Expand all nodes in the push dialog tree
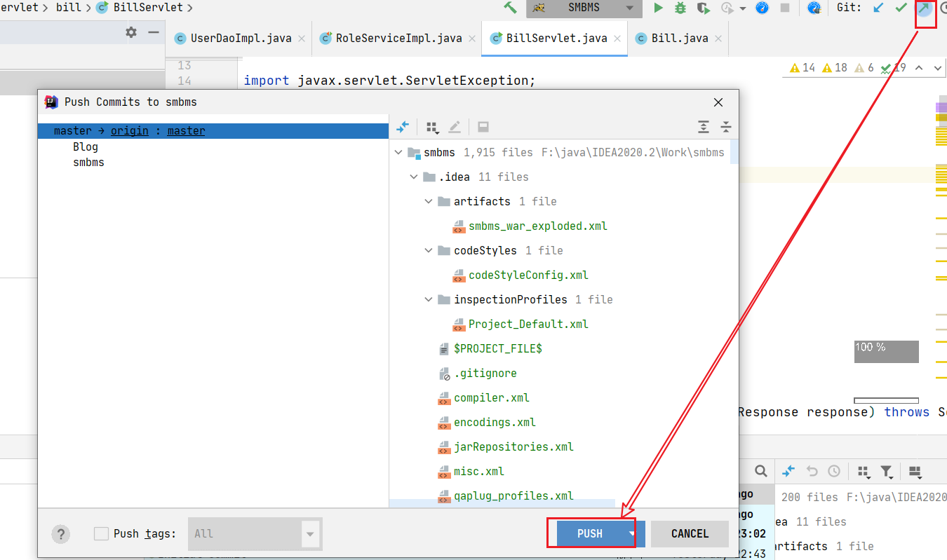The width and height of the screenshot is (947, 560). (704, 127)
